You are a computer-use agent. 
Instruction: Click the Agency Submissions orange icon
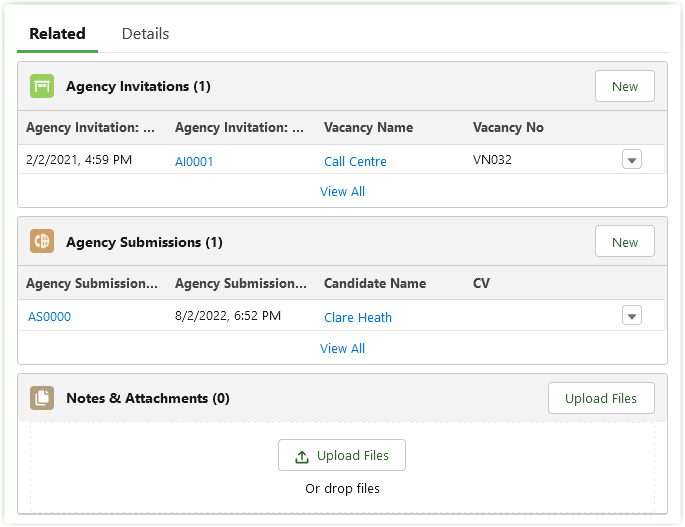(42, 242)
